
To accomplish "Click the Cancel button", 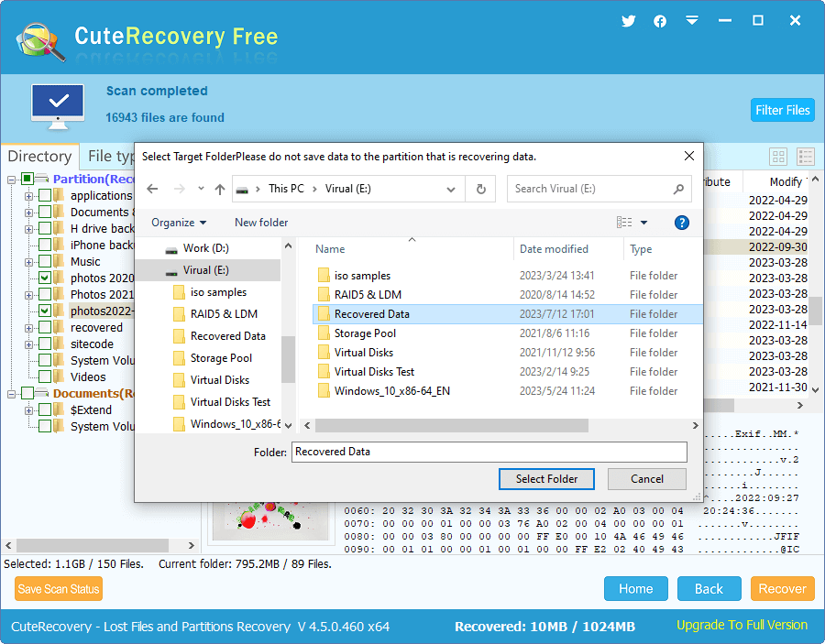I will 647,479.
